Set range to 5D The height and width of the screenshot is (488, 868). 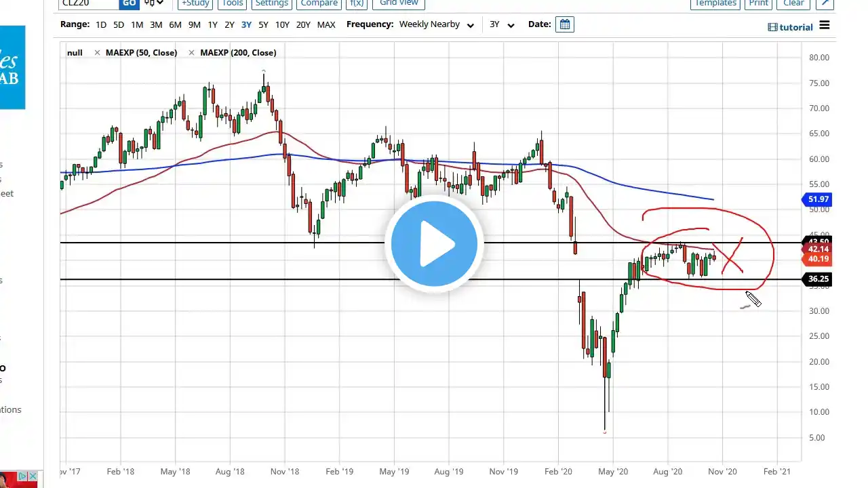pos(119,24)
